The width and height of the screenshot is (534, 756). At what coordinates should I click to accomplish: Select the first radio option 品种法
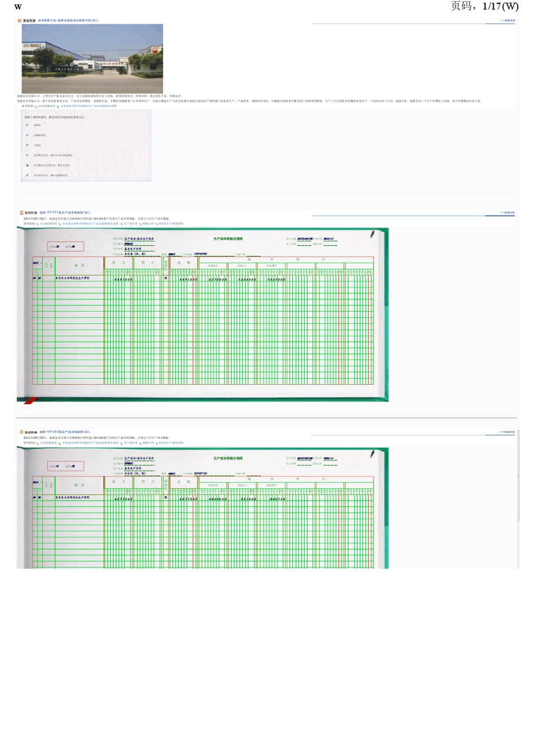[28, 125]
